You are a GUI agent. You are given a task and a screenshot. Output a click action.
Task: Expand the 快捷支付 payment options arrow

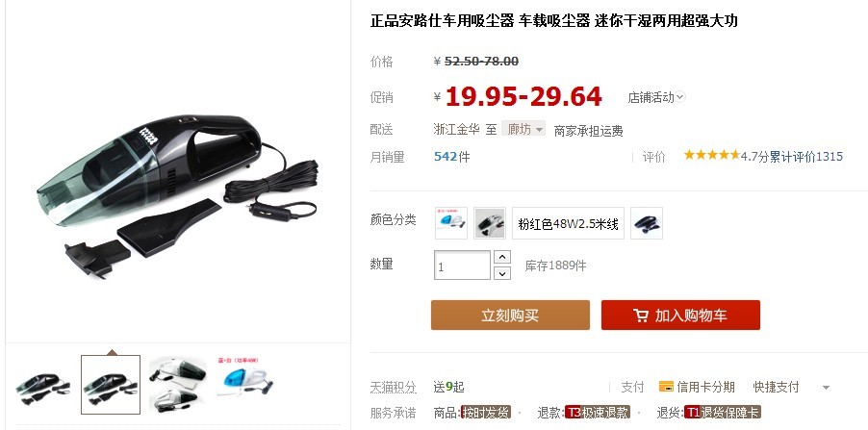826,388
